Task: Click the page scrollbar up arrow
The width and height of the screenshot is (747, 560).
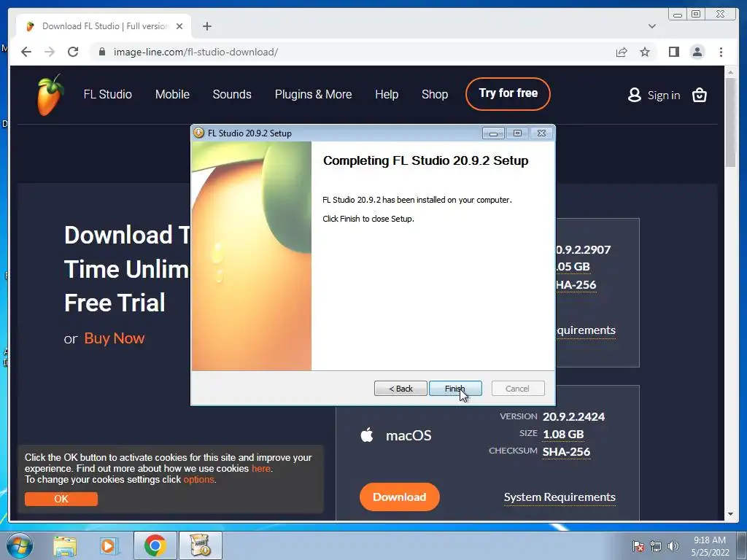Action: click(730, 72)
